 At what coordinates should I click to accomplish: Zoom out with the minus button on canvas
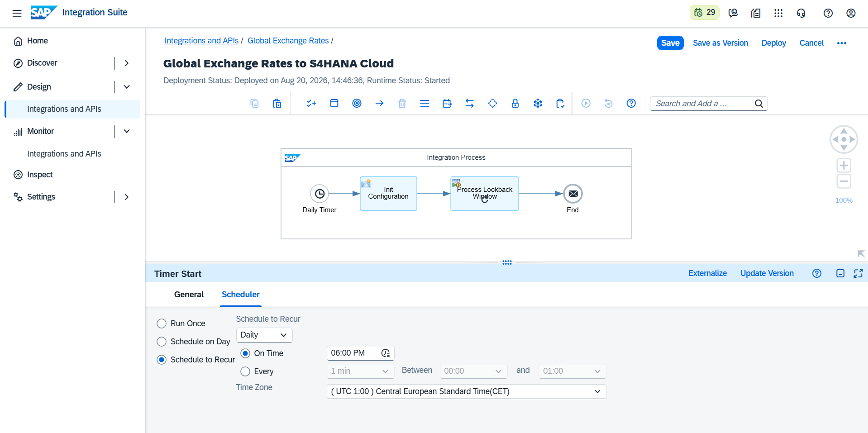(844, 182)
